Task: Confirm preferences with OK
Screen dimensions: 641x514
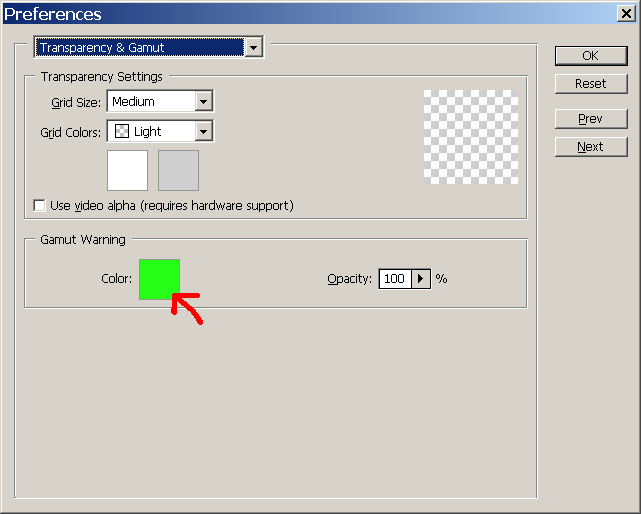Action: tap(591, 56)
